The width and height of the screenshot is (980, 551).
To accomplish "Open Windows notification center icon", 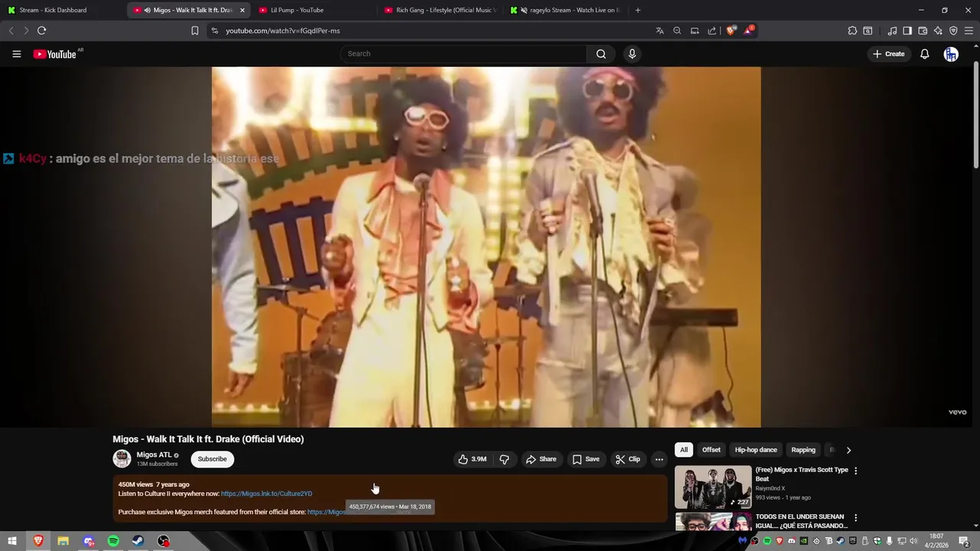I will 965,541.
